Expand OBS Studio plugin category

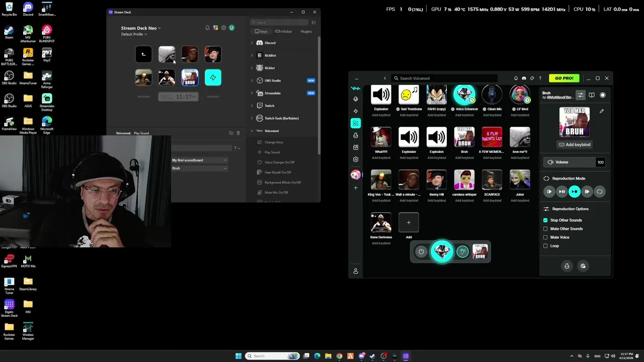coord(252,80)
